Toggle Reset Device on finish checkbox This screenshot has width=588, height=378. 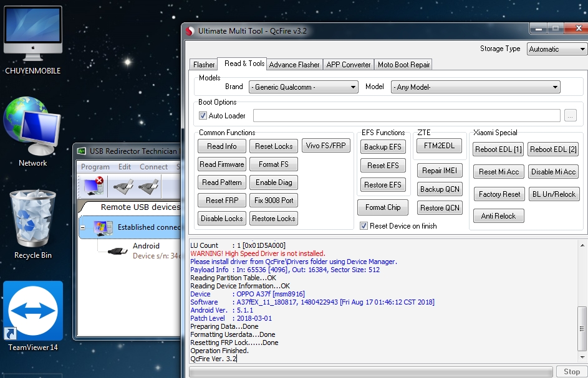(364, 226)
